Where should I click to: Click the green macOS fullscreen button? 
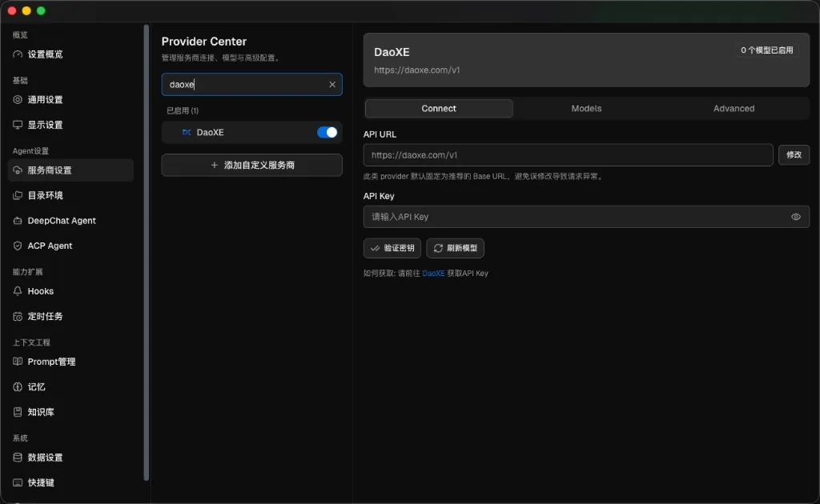click(42, 10)
